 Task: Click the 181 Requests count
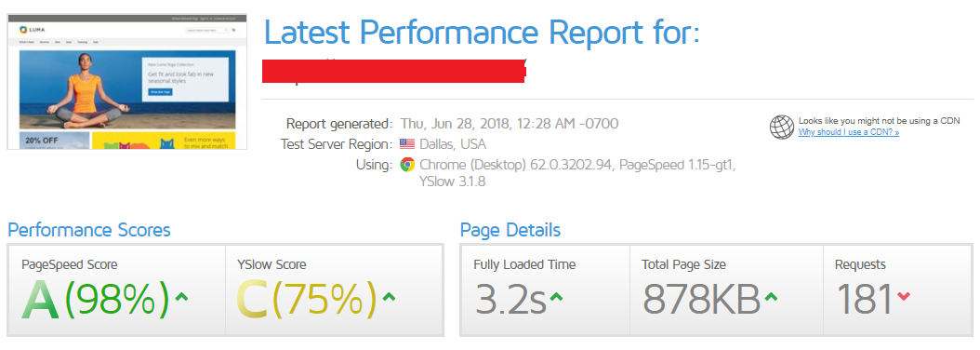(864, 299)
